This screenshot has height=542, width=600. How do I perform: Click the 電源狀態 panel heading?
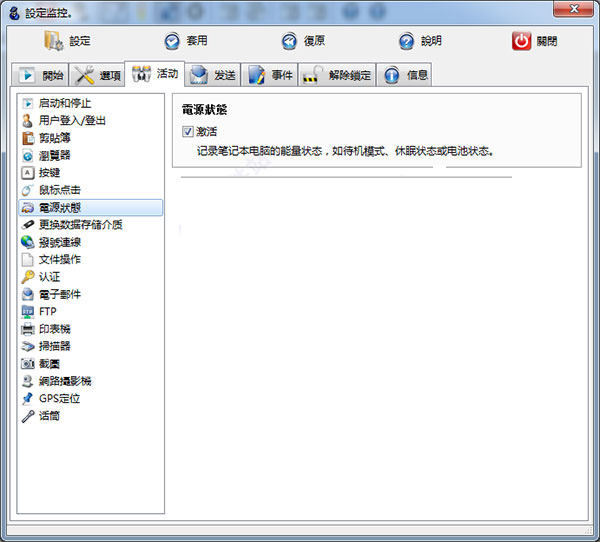click(204, 110)
